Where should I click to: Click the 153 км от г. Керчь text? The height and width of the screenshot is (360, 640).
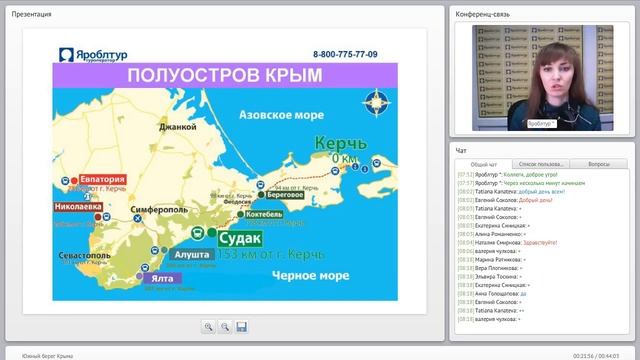point(271,255)
